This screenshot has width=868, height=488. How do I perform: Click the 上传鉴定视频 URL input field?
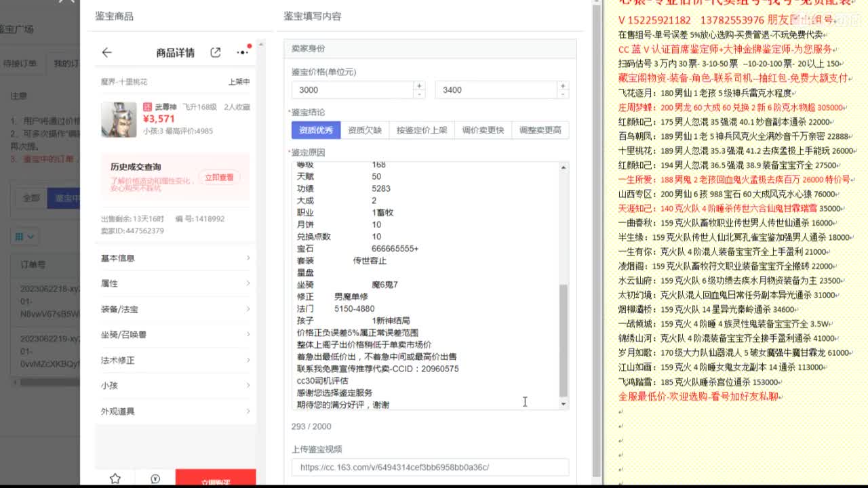pos(430,467)
